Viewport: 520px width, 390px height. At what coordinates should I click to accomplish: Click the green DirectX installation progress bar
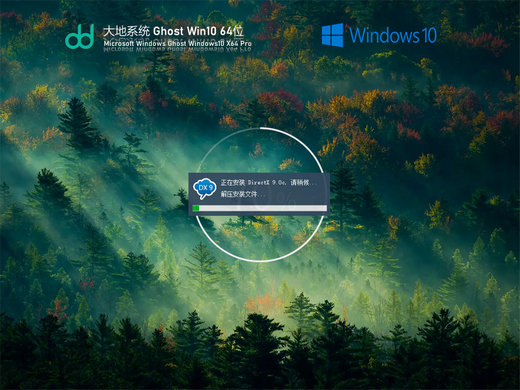259,208
